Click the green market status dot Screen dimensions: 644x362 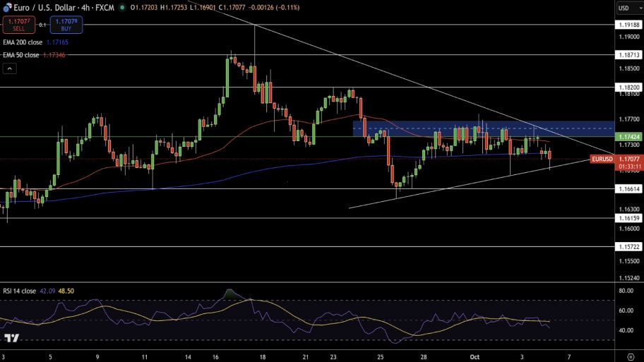[x=123, y=7]
